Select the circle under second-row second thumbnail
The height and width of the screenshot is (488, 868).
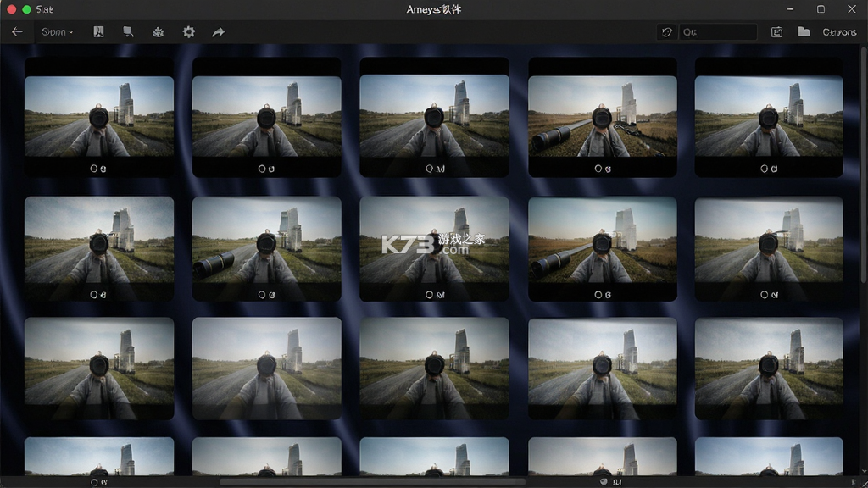pos(262,295)
